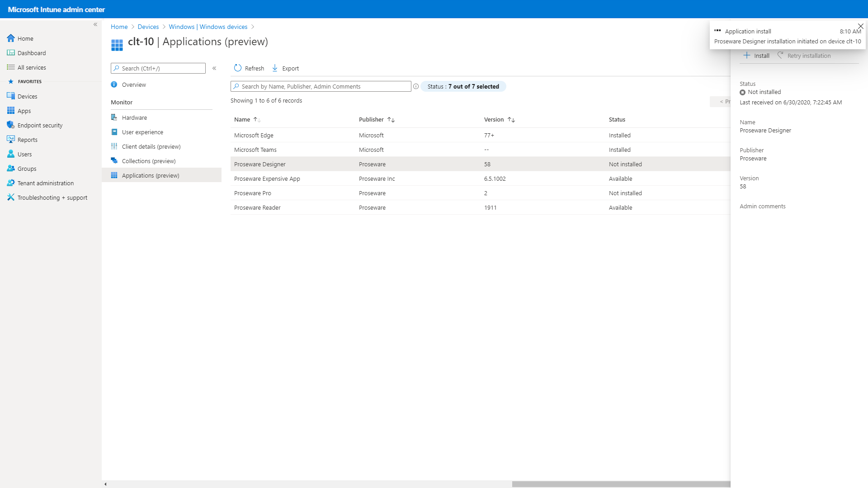Viewport: 868px width, 488px height.
Task: Open Tenant administration in sidebar
Action: click(x=45, y=183)
